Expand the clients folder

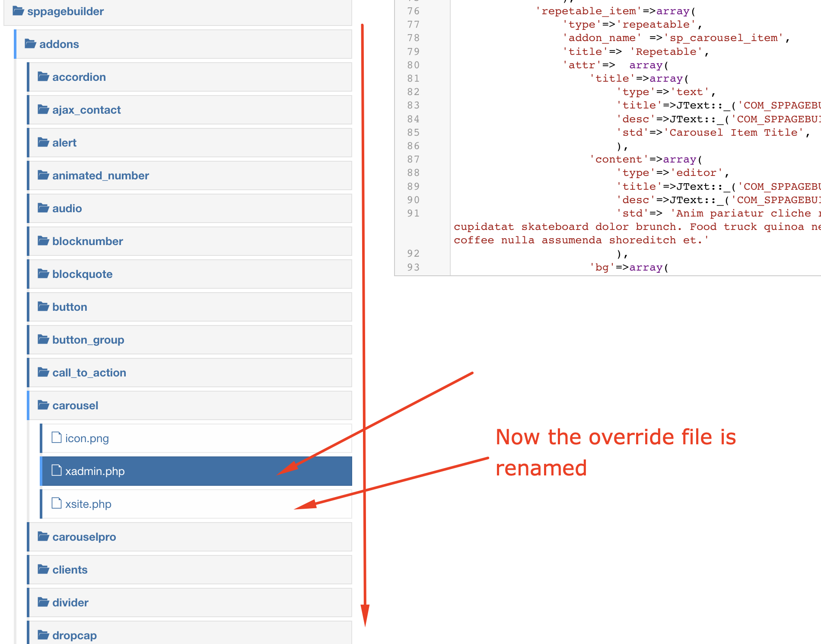pyautogui.click(x=70, y=570)
